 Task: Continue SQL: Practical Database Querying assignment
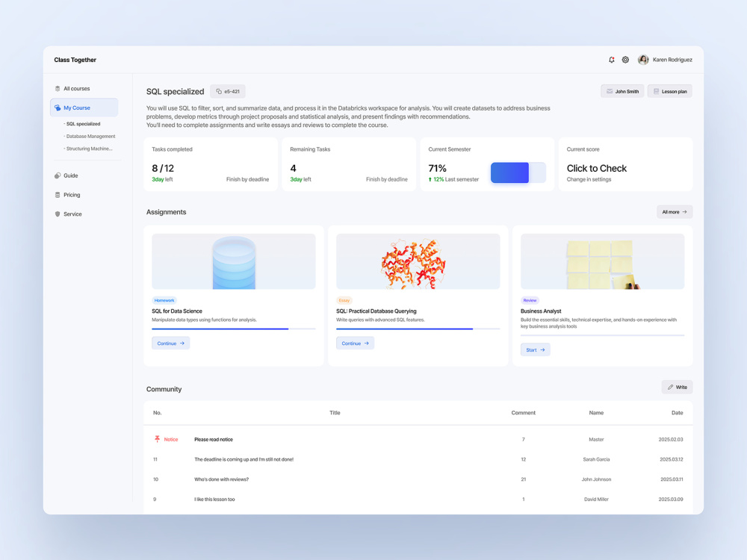[x=355, y=343]
